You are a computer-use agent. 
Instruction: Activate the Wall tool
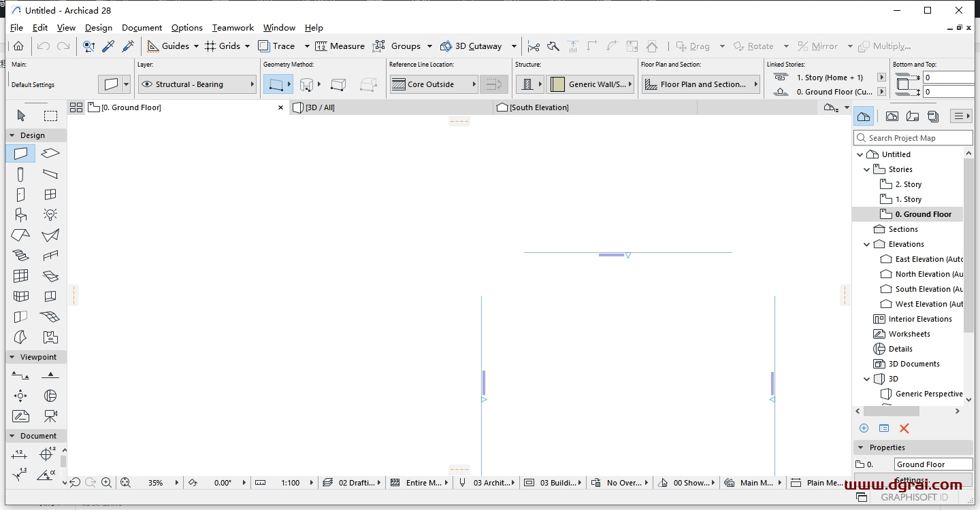click(20, 154)
